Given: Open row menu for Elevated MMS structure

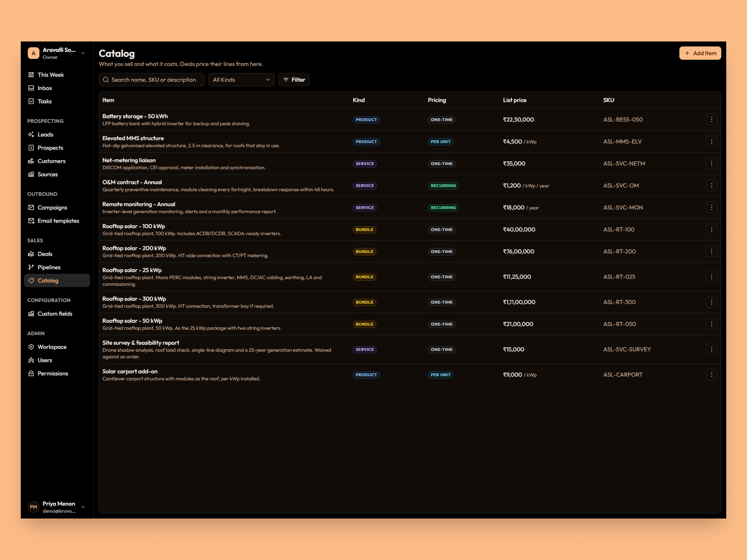Looking at the screenshot, I should pyautogui.click(x=711, y=141).
